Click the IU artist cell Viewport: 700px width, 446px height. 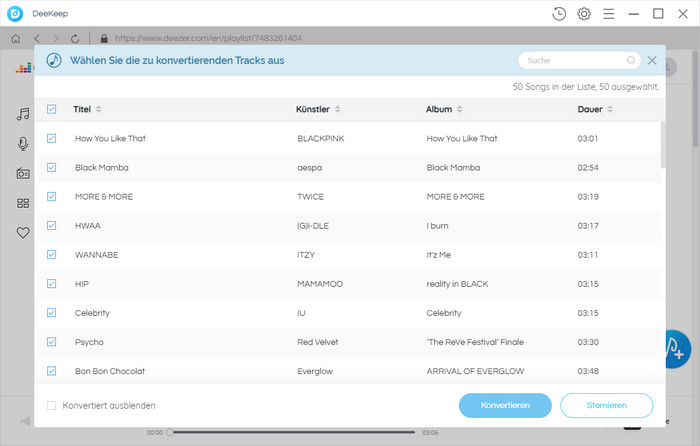click(301, 313)
